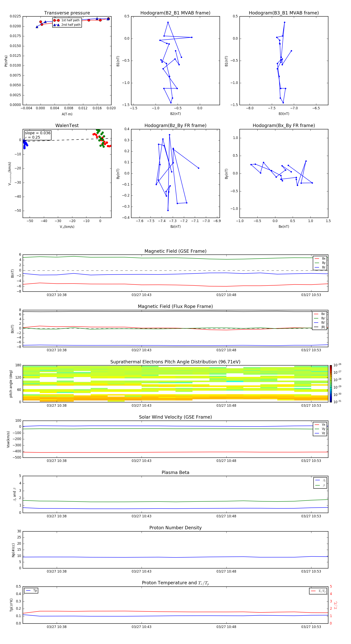Image resolution: width=351 pixels, height=644 pixels.
Task: Click the 'B2(nT)' x-axis label
Action: 175,114
